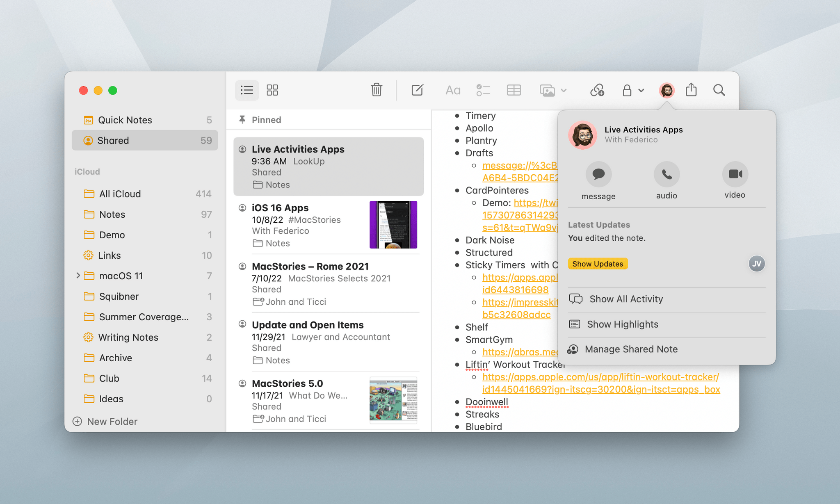Select the Live Activities Apps note

pos(329,166)
